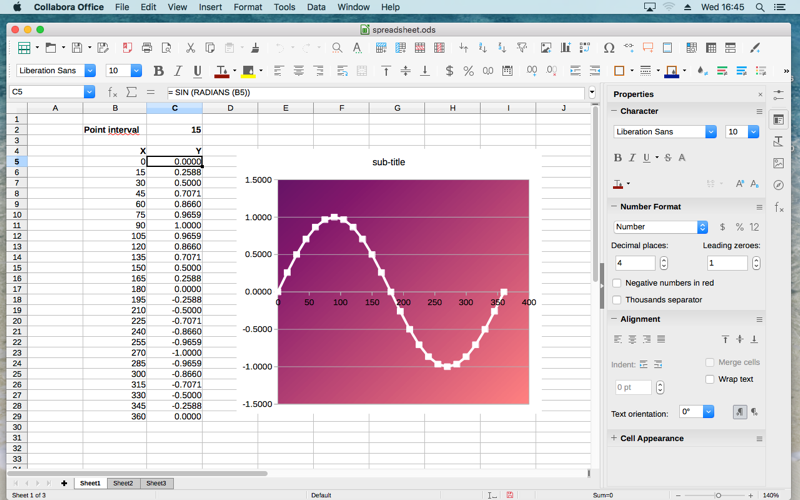Image resolution: width=800 pixels, height=500 pixels.
Task: Switch to Sheet3 tab
Action: tap(156, 483)
